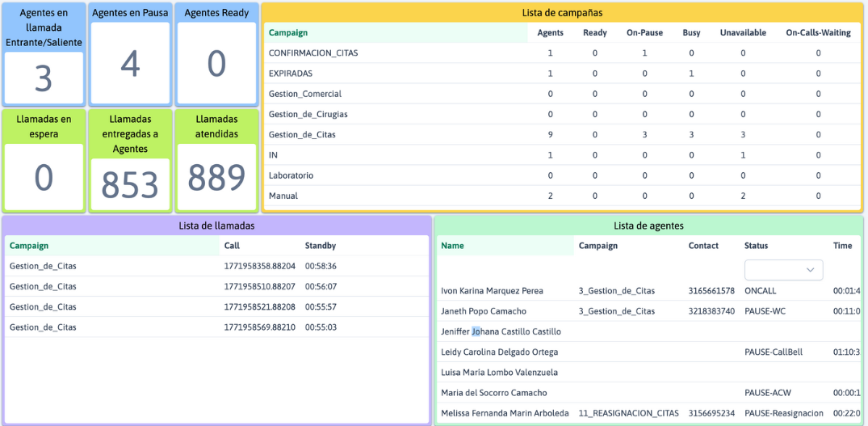
Task: Click agent Ivon Karina Marquez Perea
Action: [492, 291]
